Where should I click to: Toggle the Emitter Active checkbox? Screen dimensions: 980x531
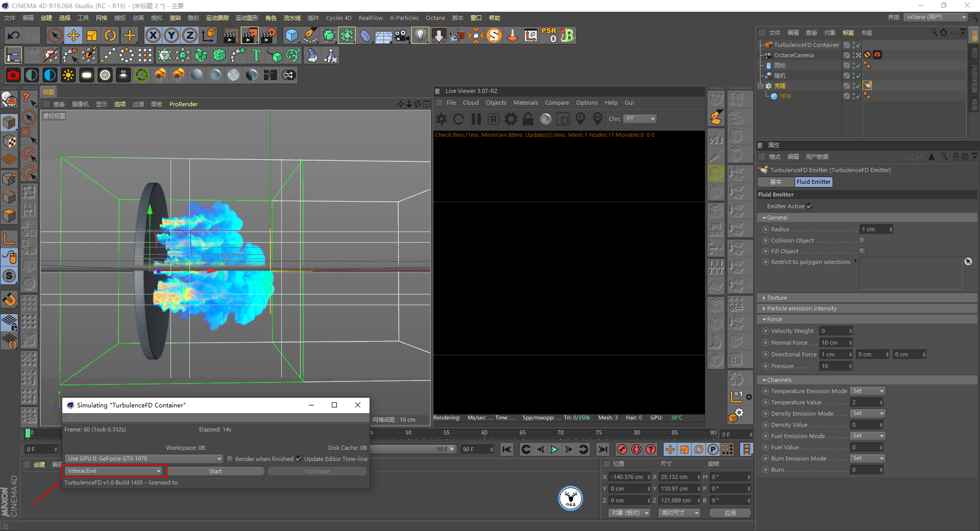tap(810, 206)
